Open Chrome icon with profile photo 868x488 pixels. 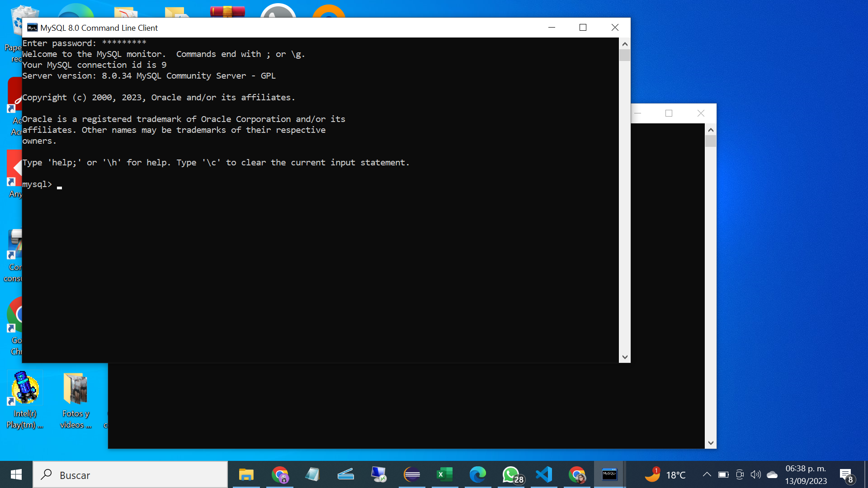[577, 474]
